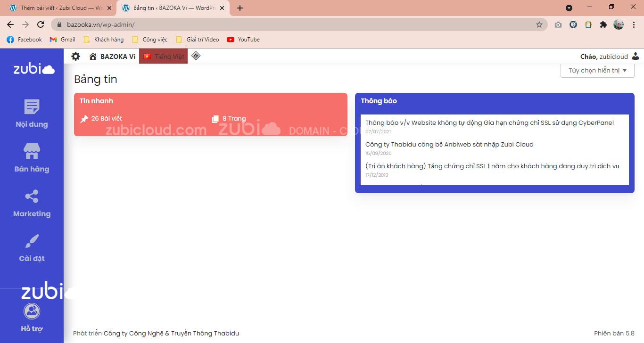Click the user avatar icon beside zubicloud
This screenshot has width=644, height=343.
(x=636, y=57)
